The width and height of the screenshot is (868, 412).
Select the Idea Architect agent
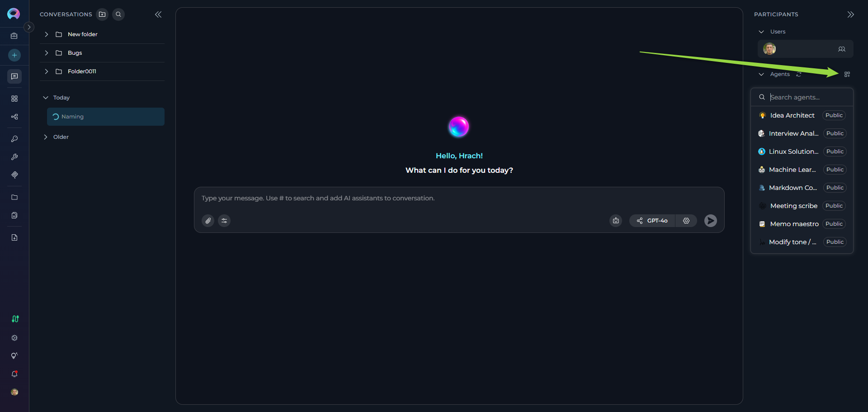(x=792, y=115)
